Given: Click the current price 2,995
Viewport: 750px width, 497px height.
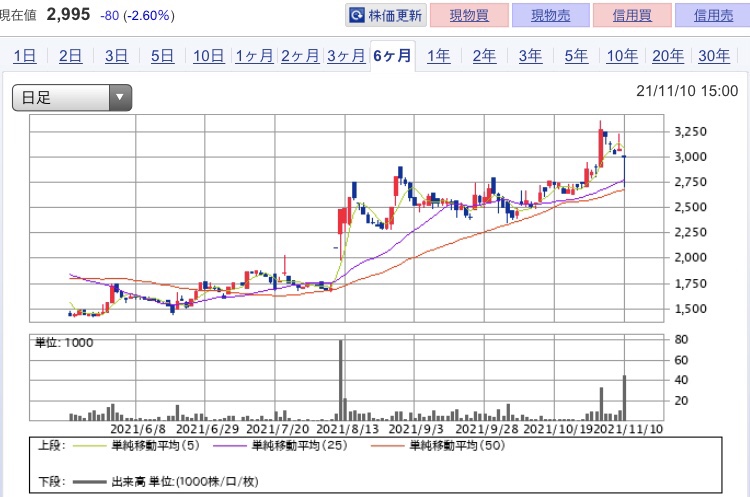Looking at the screenshot, I should [x=68, y=14].
